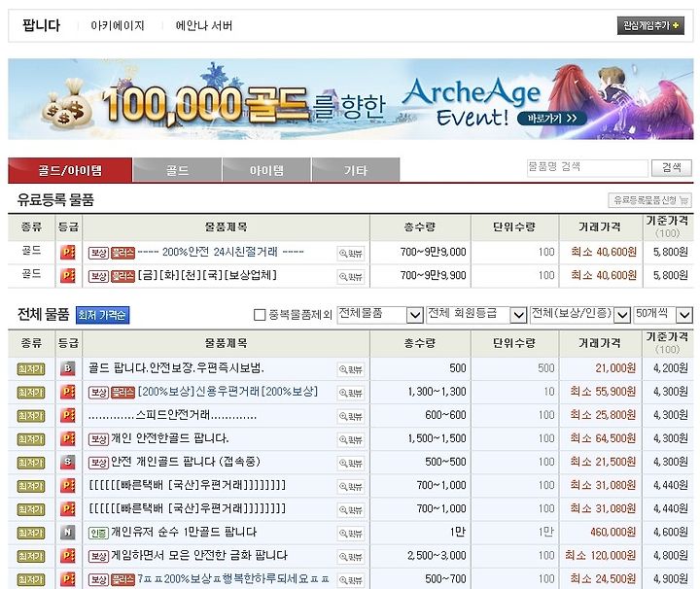Click P grade icon in [금][화][천][국] row
This screenshot has width=700, height=589.
[x=68, y=276]
